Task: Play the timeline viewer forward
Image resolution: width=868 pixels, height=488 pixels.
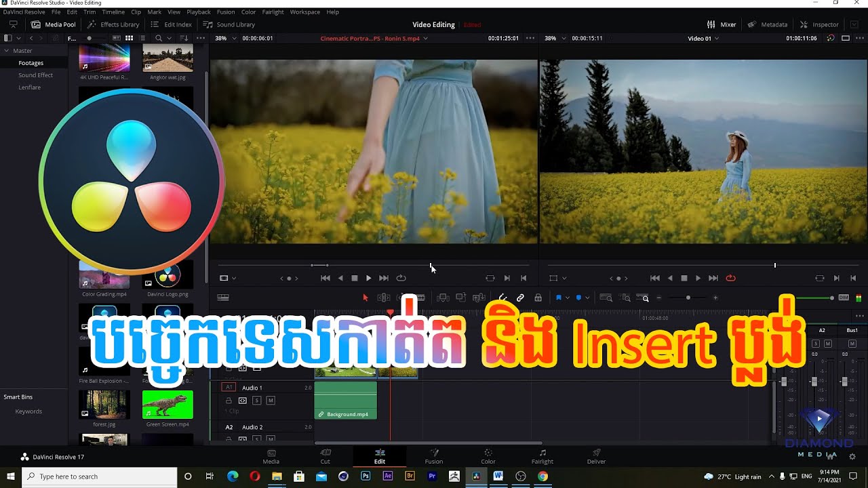Action: (698, 278)
